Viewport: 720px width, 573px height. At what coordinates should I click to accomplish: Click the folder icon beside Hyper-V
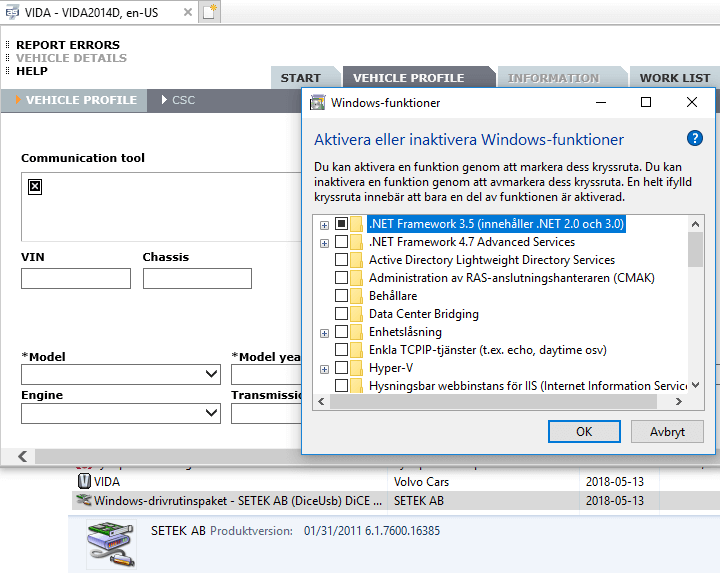tap(356, 368)
